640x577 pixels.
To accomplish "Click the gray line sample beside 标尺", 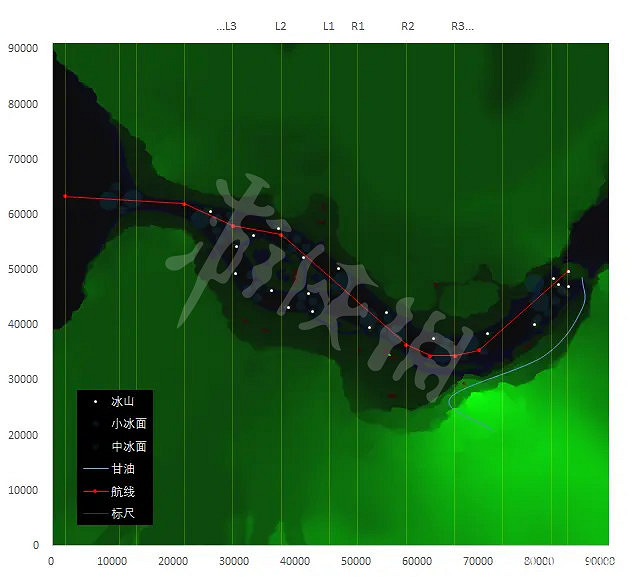I will (x=95, y=513).
